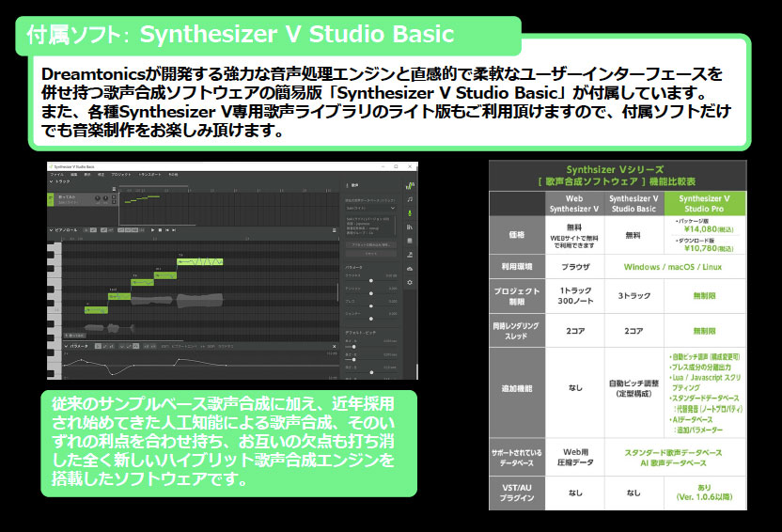Click the '3トラック' cell
The width and height of the screenshot is (782, 532).
coord(633,296)
